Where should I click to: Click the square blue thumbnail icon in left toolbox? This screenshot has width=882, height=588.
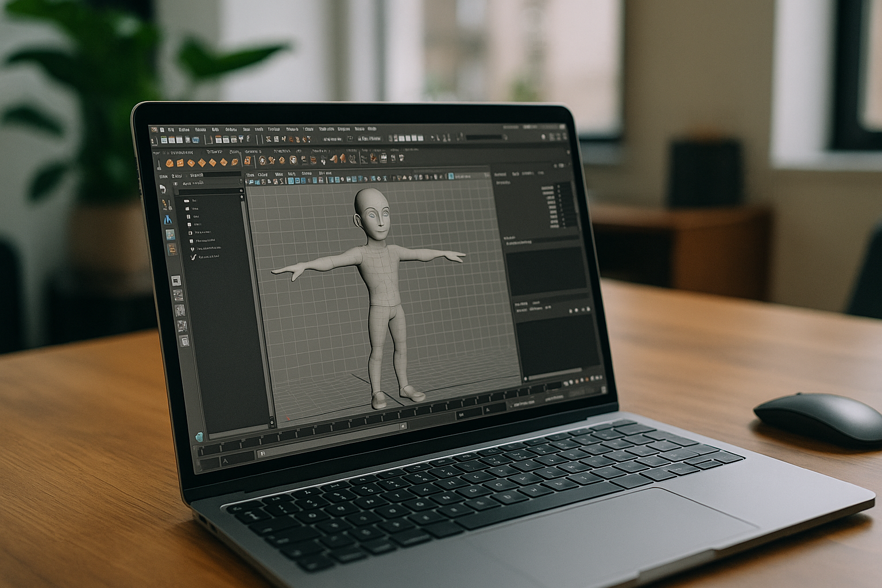click(171, 235)
